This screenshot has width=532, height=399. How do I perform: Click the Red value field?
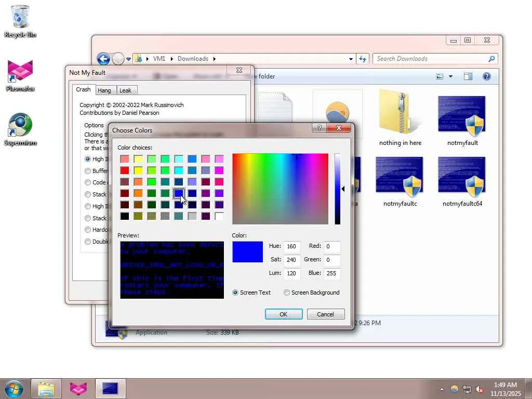[x=332, y=246]
